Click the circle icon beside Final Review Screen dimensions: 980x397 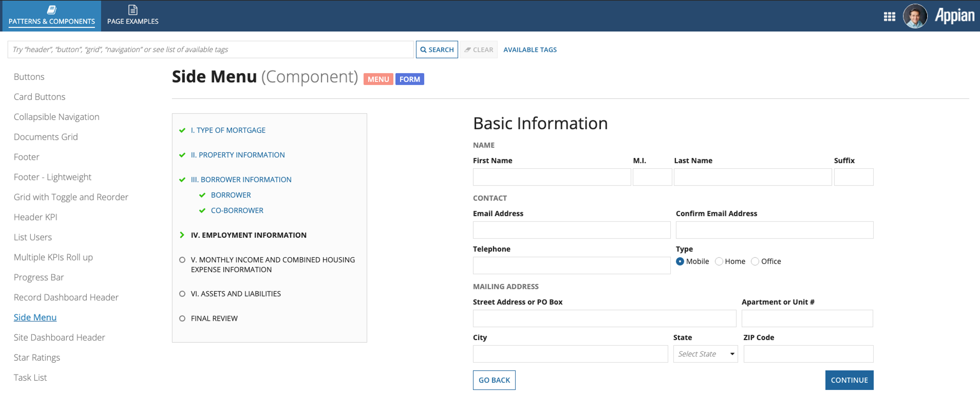(x=182, y=319)
